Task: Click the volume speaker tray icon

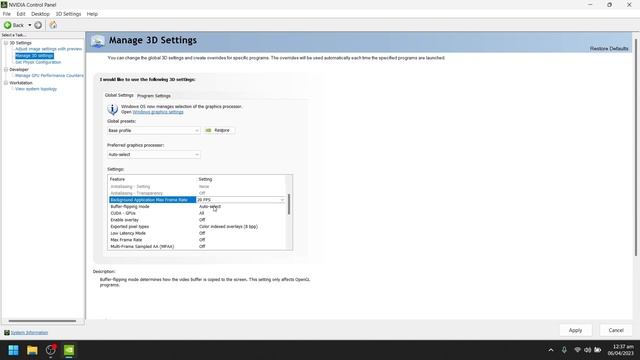Action: coord(587,350)
